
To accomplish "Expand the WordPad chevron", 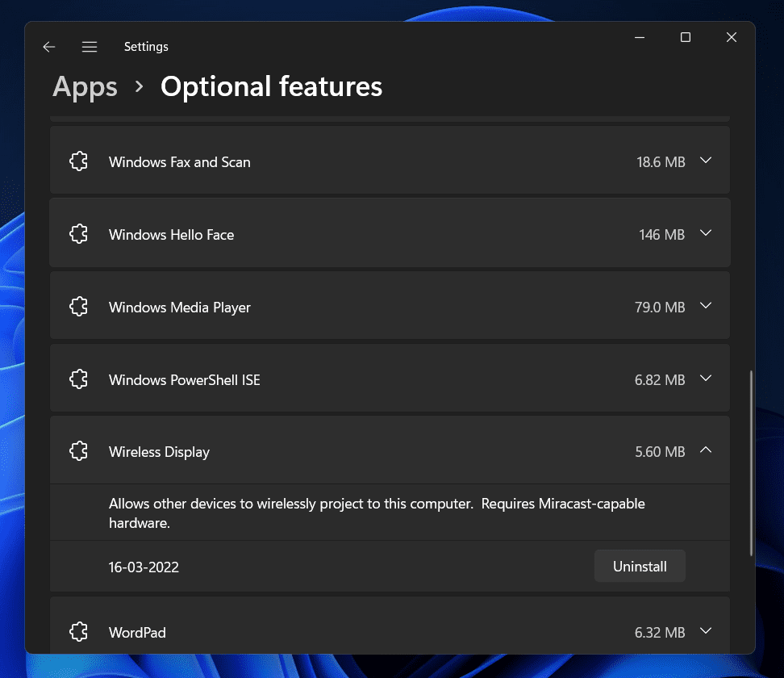I will tap(706, 631).
